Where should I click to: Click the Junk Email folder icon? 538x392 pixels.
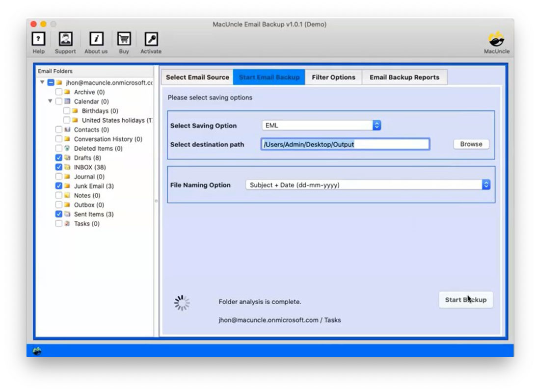(x=67, y=185)
